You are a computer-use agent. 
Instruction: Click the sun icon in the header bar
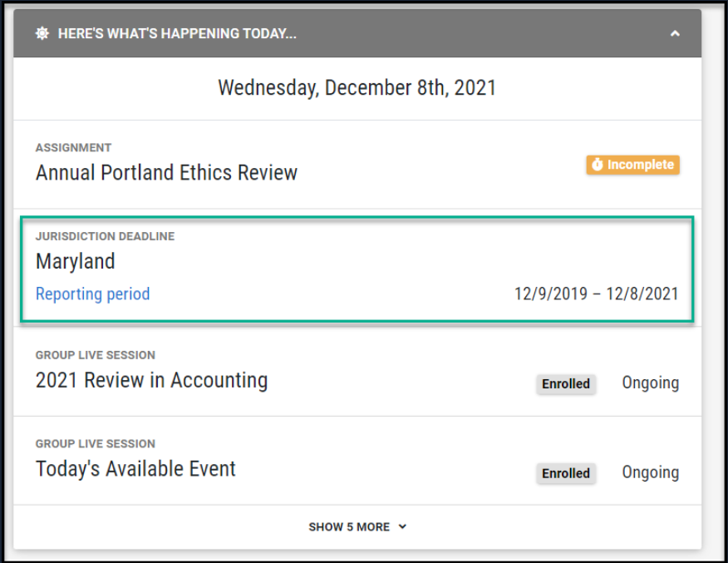pyautogui.click(x=42, y=34)
